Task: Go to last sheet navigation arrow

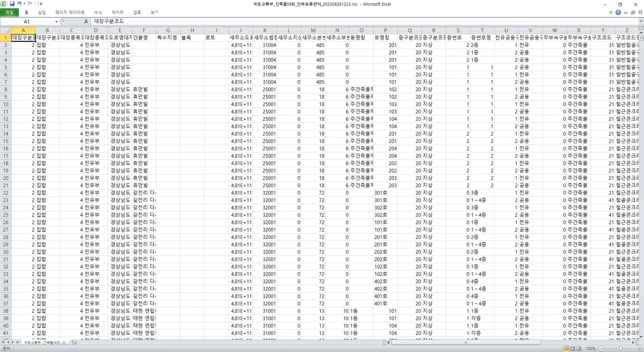Action: click(x=18, y=343)
